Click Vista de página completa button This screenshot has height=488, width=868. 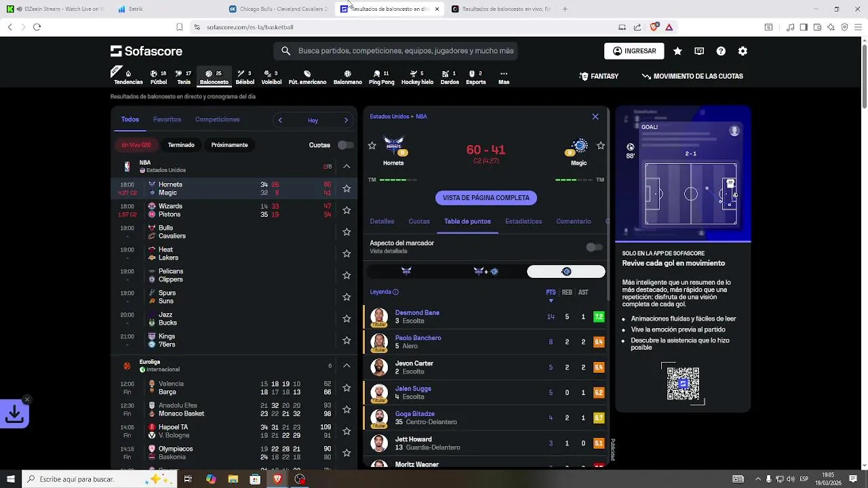point(486,198)
